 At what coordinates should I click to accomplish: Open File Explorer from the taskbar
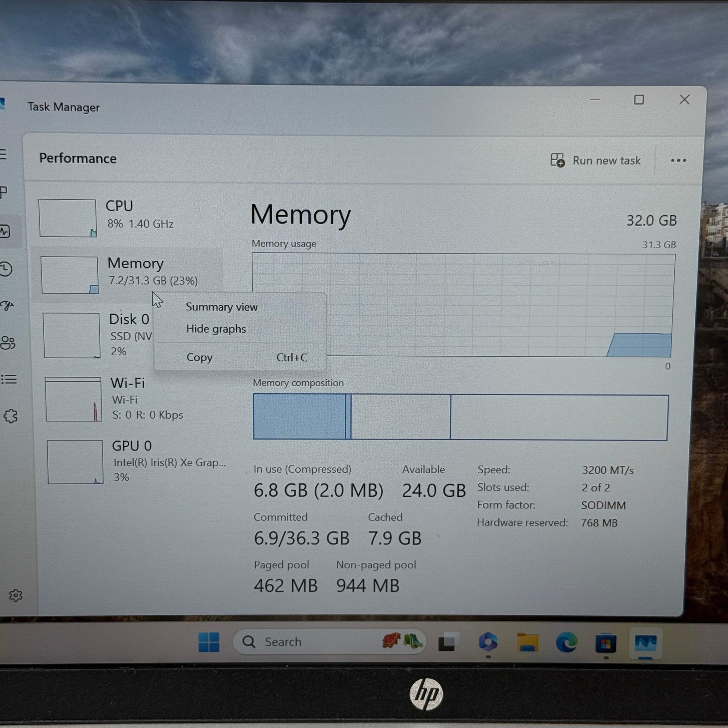527,643
